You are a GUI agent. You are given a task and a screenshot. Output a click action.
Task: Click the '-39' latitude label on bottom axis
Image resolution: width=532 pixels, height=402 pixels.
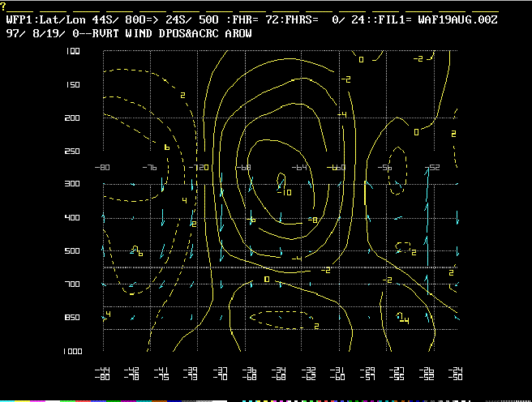(x=191, y=370)
